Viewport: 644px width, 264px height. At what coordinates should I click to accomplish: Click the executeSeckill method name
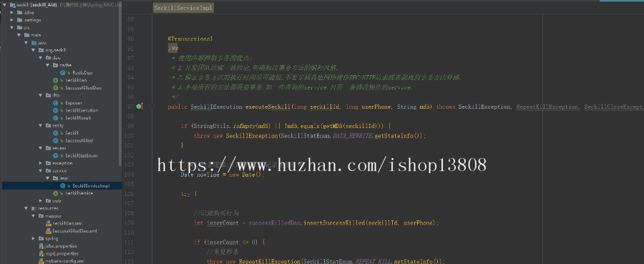268,107
